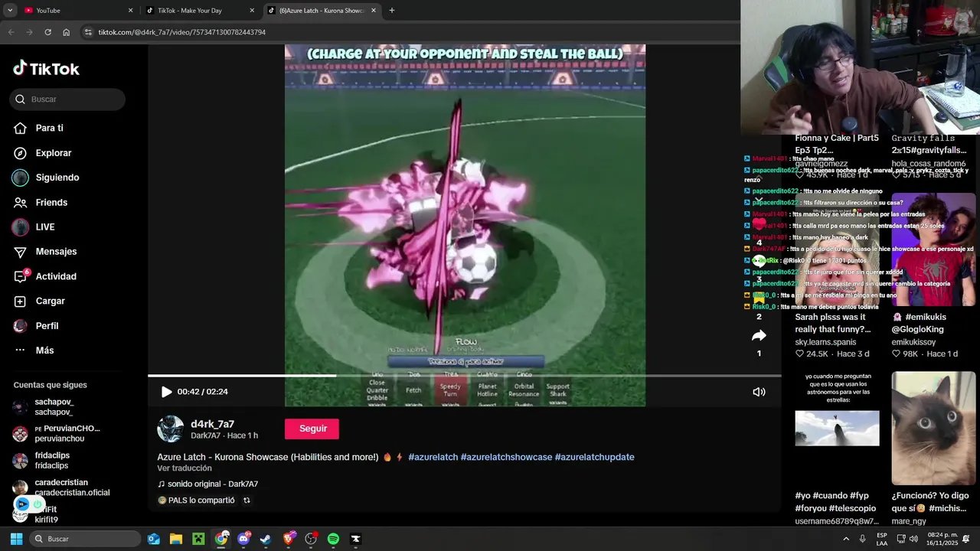View site information icon in address bar
Screen dimensions: 980x551
tap(88, 32)
